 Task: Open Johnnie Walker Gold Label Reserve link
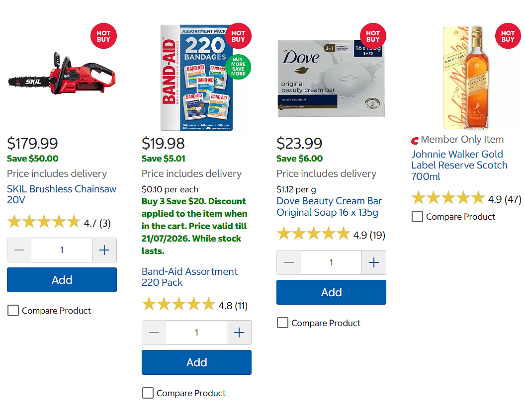[x=459, y=165]
